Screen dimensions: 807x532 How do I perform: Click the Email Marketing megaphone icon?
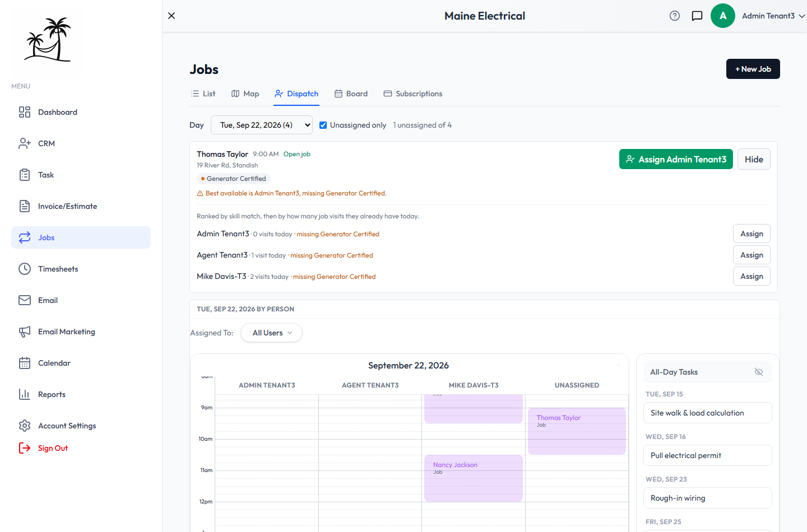(25, 332)
